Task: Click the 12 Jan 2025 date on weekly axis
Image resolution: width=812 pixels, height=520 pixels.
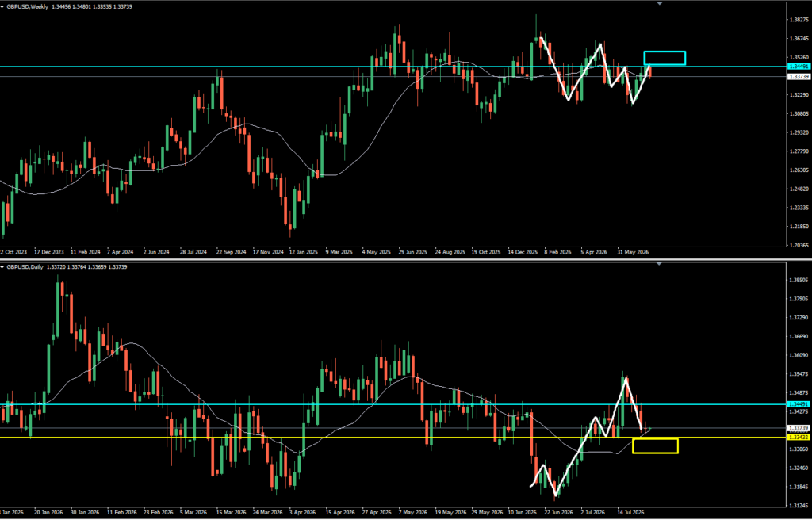Action: coord(302,252)
